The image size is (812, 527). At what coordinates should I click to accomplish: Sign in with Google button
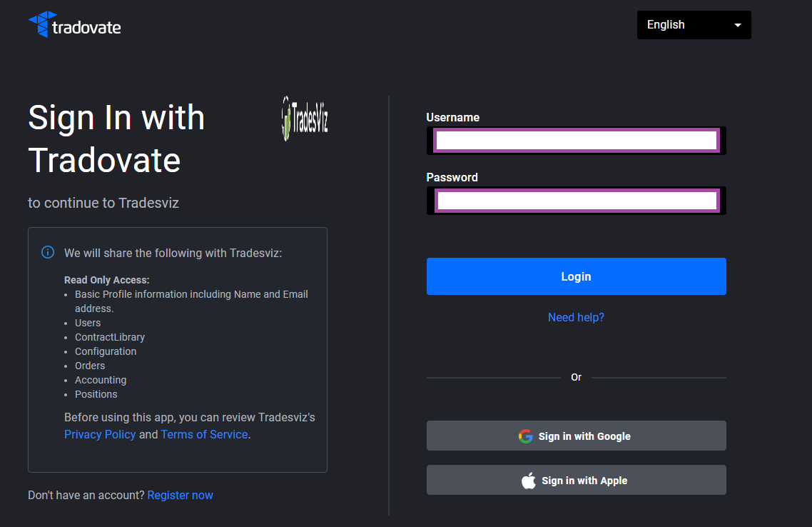click(x=577, y=436)
